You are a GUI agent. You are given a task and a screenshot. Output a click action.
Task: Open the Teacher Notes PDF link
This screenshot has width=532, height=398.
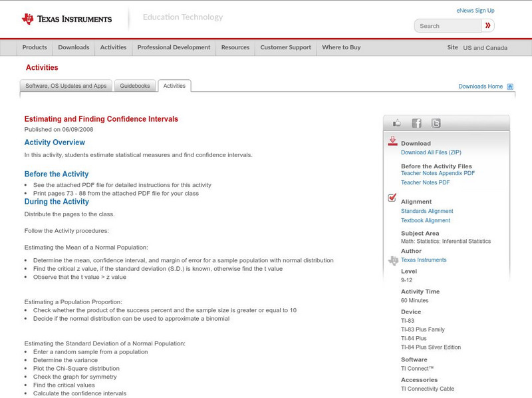[425, 183]
